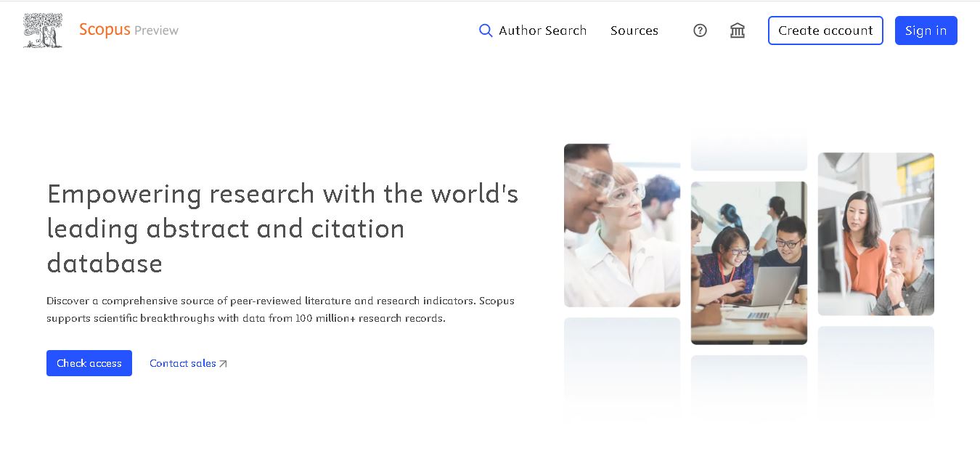This screenshot has width=980, height=467.
Task: Click the Sign in button
Action: click(926, 31)
